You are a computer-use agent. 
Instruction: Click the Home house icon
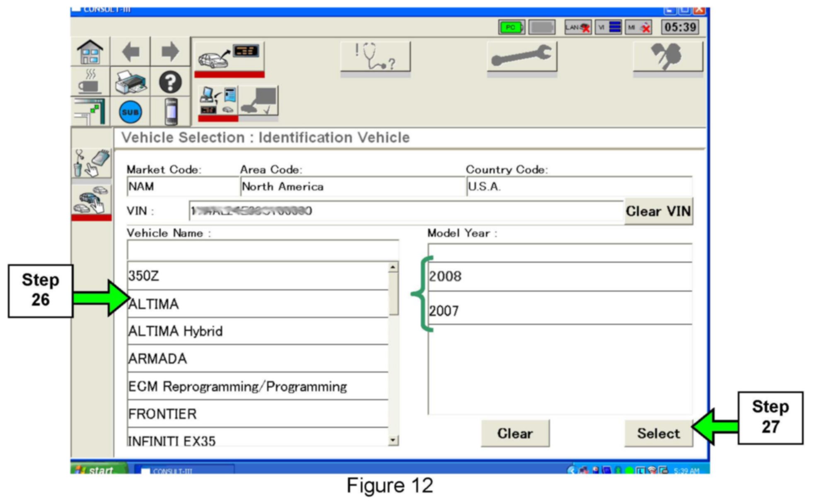(90, 52)
